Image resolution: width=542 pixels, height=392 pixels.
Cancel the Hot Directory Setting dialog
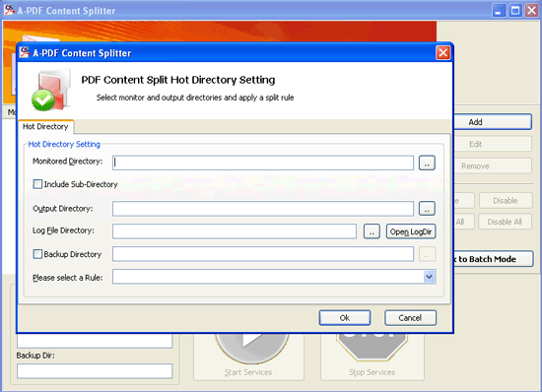(x=410, y=318)
